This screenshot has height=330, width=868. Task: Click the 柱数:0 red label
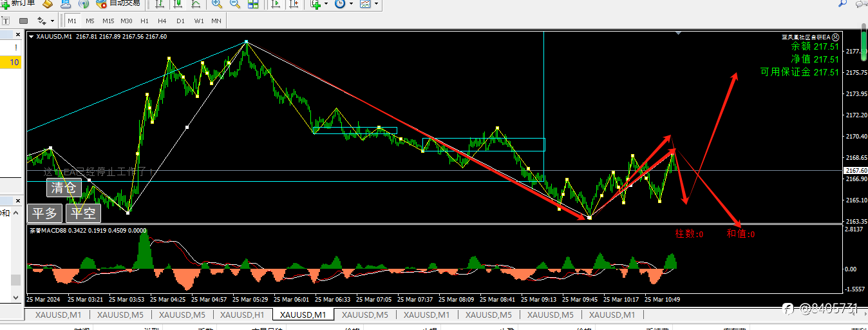689,234
